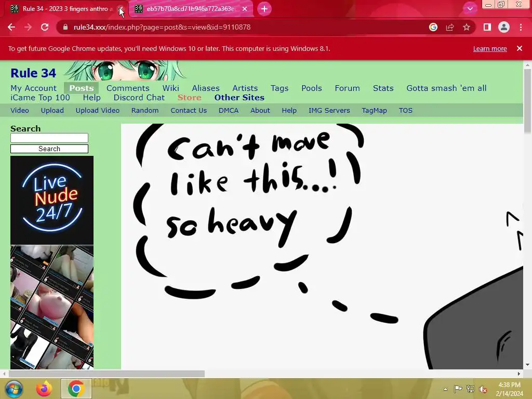Screen dimensions: 532x399
Task: Open the Pools menu item
Action: (x=312, y=88)
